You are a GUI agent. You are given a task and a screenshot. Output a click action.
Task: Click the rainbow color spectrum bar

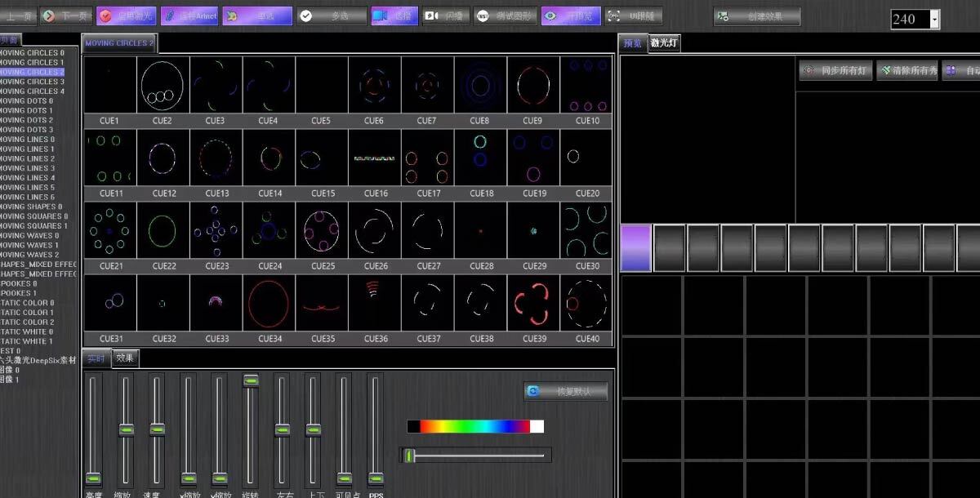475,426
